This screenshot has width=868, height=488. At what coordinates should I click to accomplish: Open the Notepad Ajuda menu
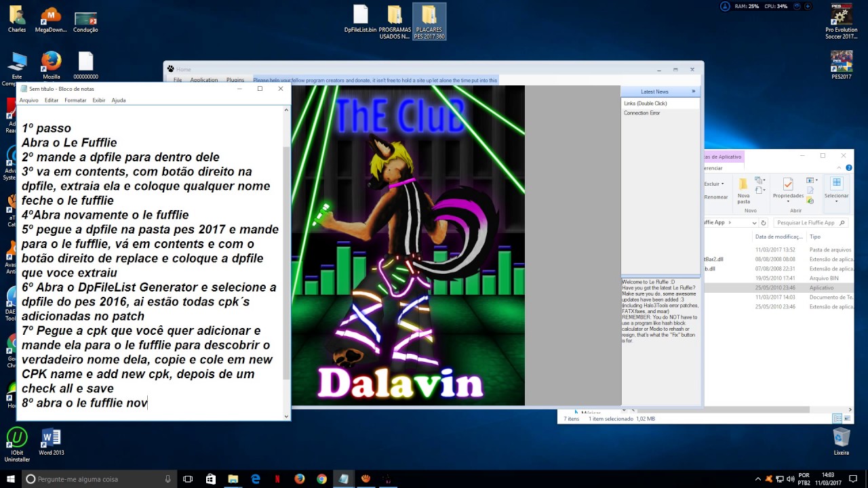click(119, 100)
